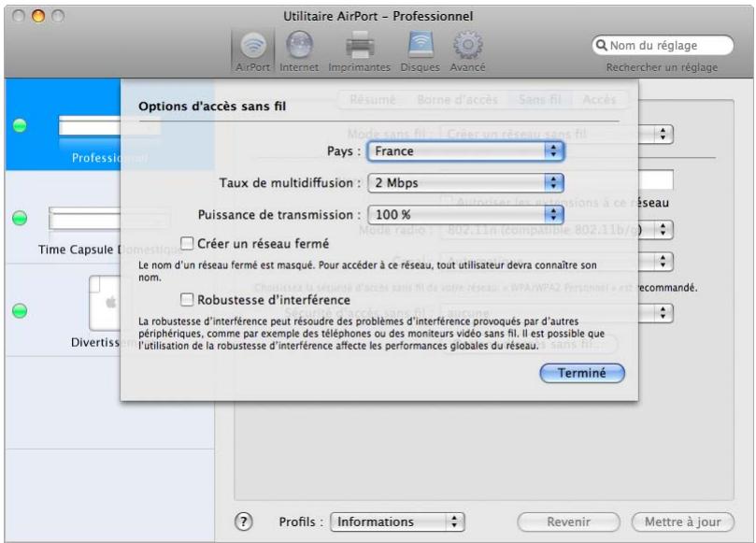The height and width of the screenshot is (543, 756).
Task: Click the yellow minimize window button
Action: pos(38,17)
